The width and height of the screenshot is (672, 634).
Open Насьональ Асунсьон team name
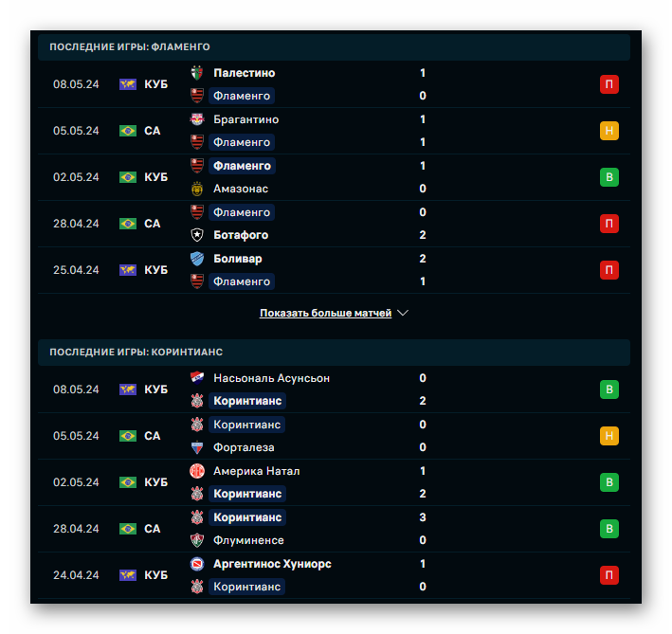point(272,378)
